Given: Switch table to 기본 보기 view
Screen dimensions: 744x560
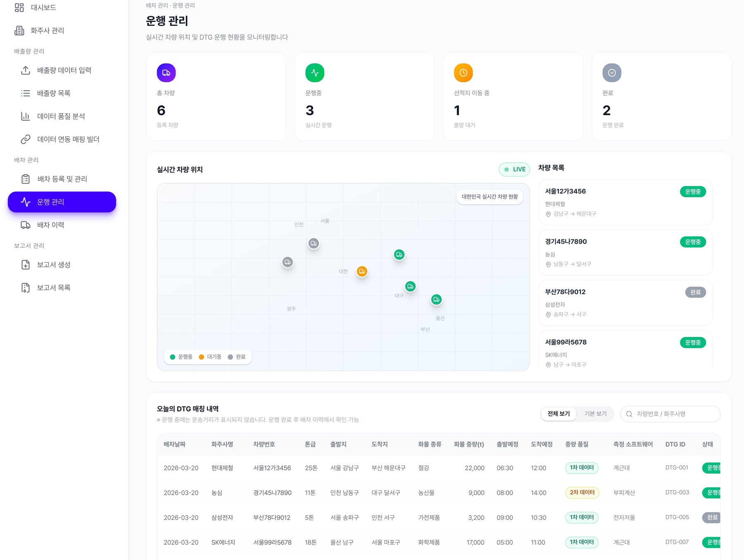Looking at the screenshot, I should [x=595, y=414].
